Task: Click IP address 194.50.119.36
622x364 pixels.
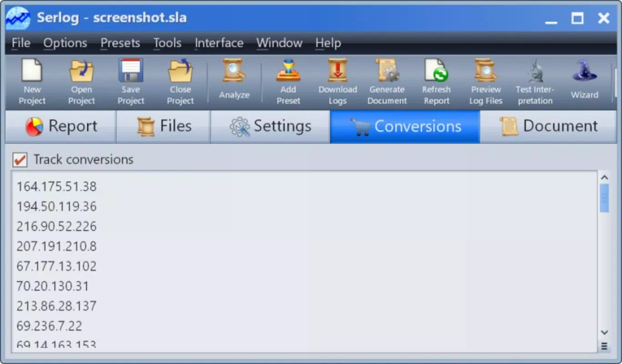Action: pos(56,207)
